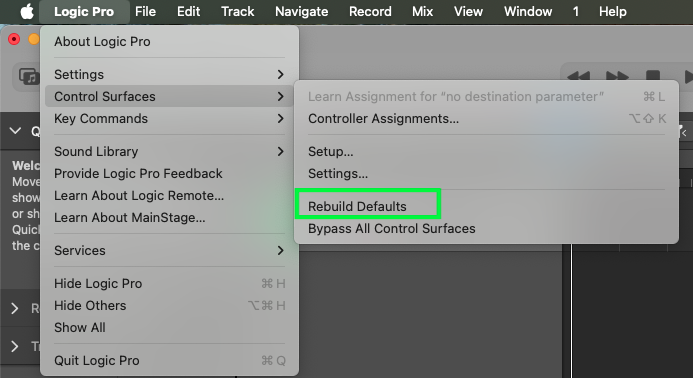The image size is (693, 378).
Task: Open the Apple menu
Action: coord(27,11)
